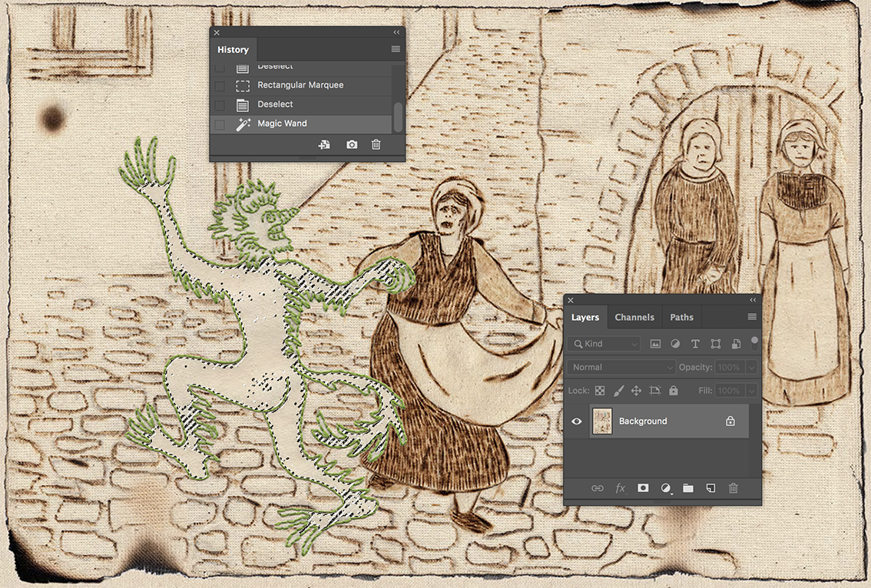Viewport: 871px width, 588px height.
Task: Open the blend mode dropdown showing Normal
Action: coord(621,367)
